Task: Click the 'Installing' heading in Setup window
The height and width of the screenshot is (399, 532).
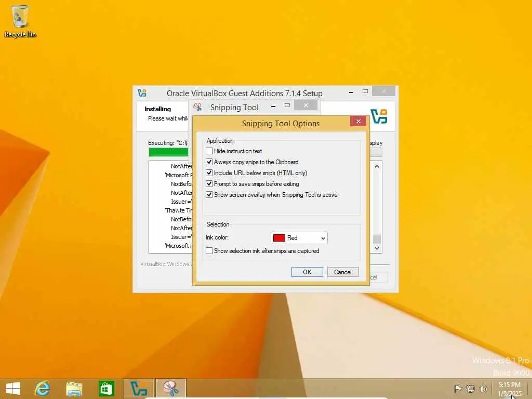Action: [158, 109]
